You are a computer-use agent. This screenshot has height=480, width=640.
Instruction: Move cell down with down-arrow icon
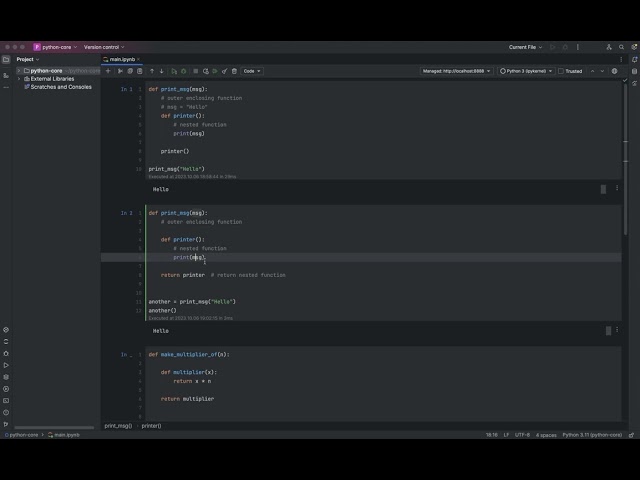(x=162, y=71)
